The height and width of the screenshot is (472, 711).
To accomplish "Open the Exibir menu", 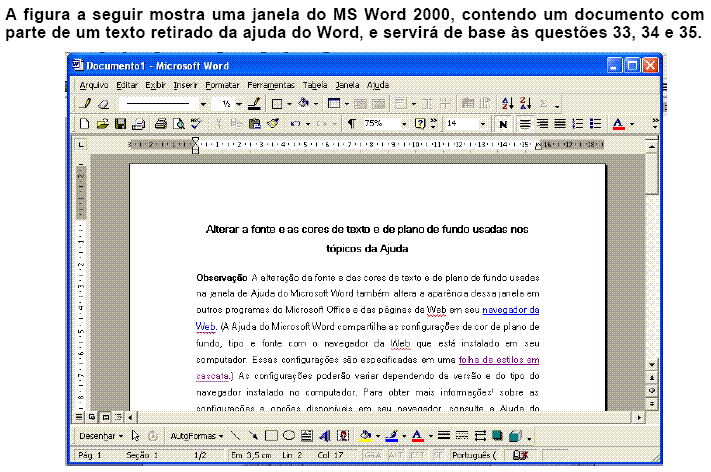I will 155,85.
